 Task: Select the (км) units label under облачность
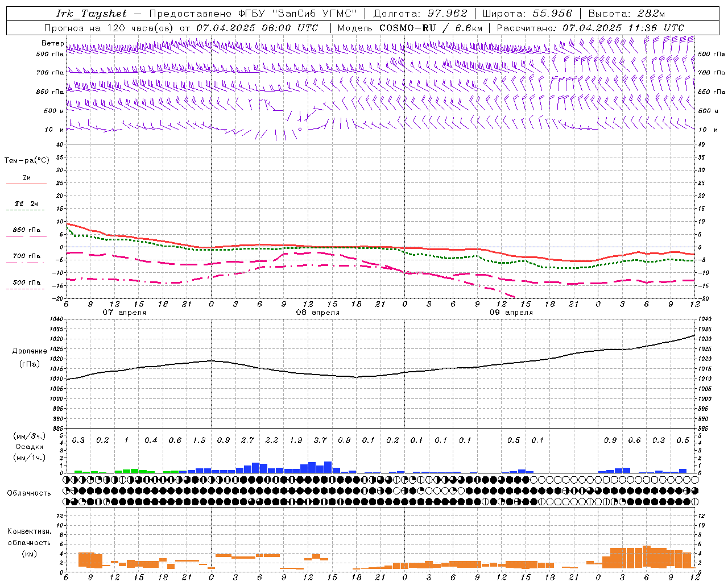click(29, 554)
